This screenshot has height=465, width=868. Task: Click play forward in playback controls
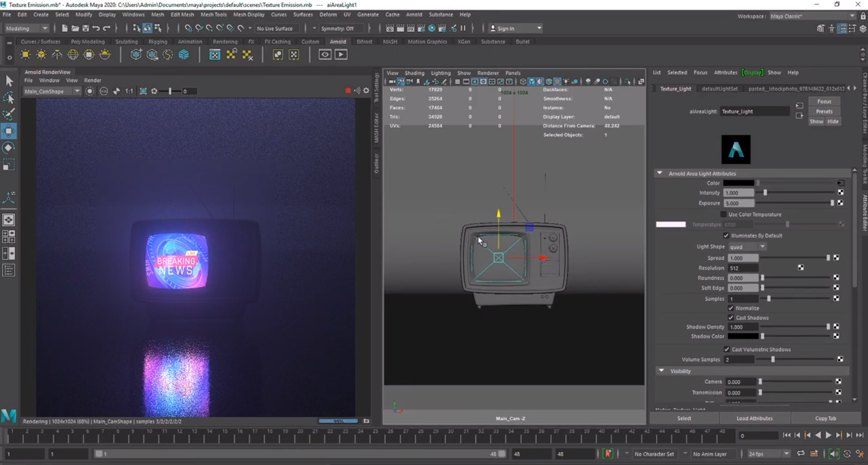coord(829,435)
